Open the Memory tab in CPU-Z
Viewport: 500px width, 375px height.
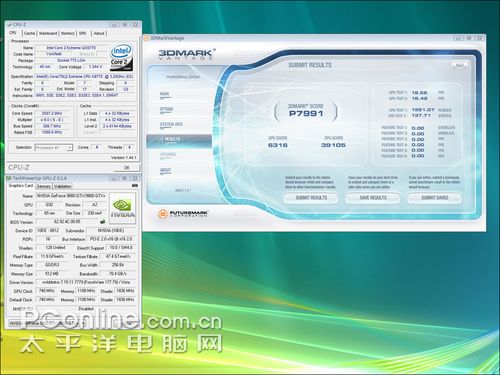[x=68, y=33]
